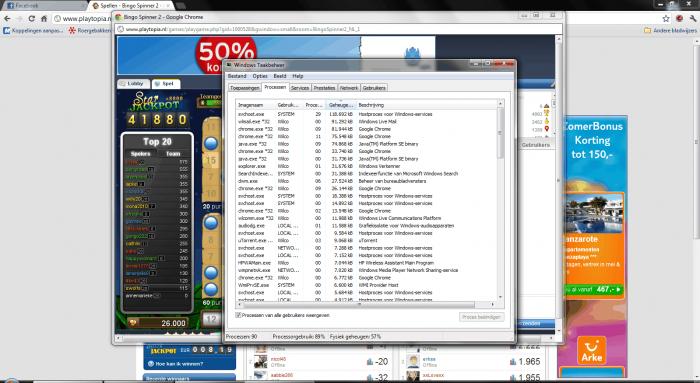Open the Opties menu in Taakbeheer

(260, 76)
